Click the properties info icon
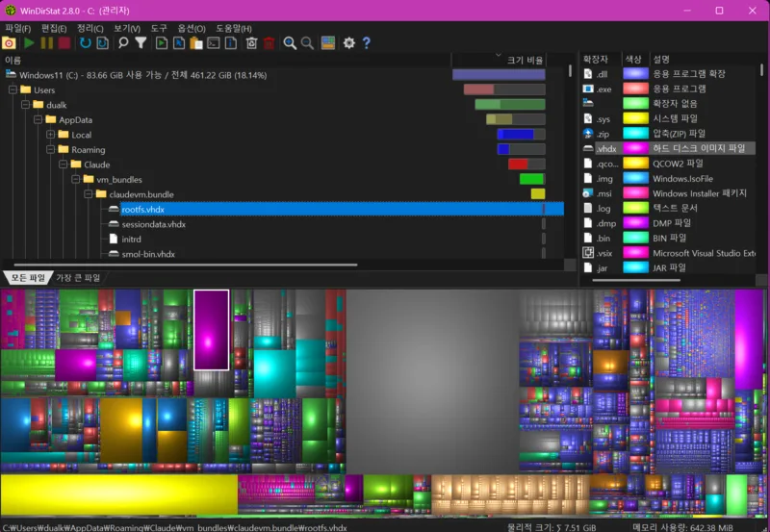 click(231, 43)
